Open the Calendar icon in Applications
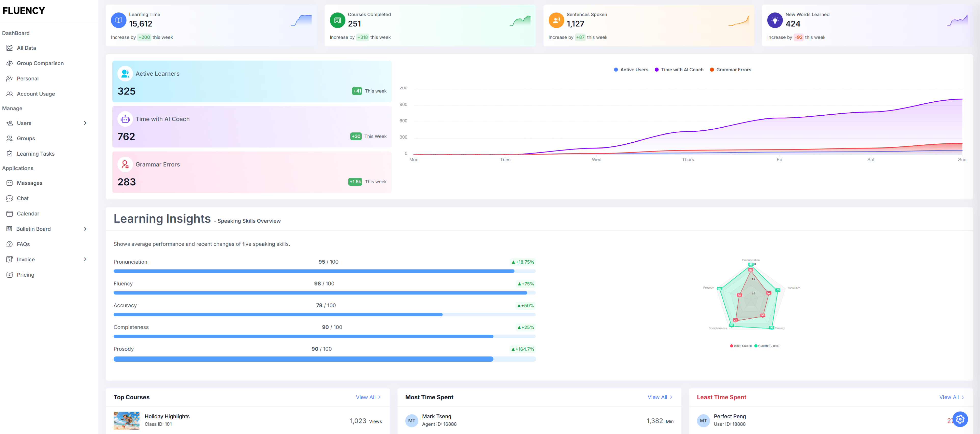This screenshot has height=434, width=980. pos(10,213)
